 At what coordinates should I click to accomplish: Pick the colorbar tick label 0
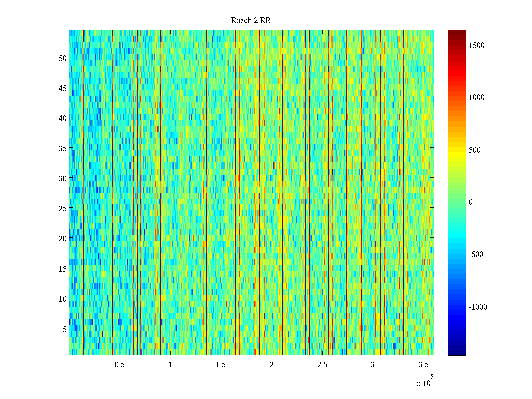coord(470,202)
